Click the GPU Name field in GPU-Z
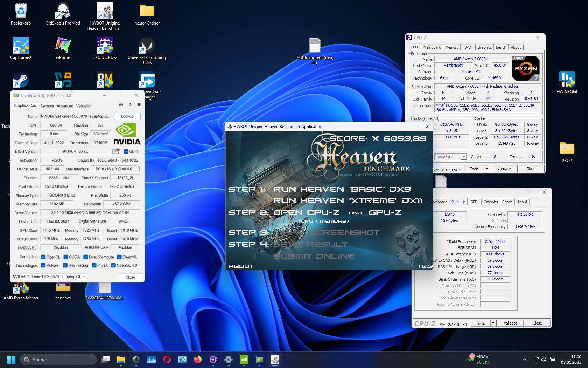The image size is (588, 368). (76, 116)
